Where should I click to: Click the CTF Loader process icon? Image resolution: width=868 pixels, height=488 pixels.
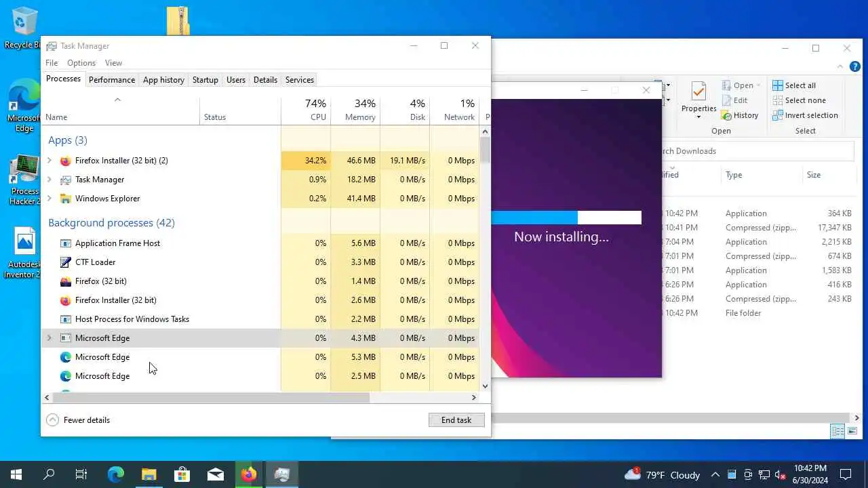[66, 262]
